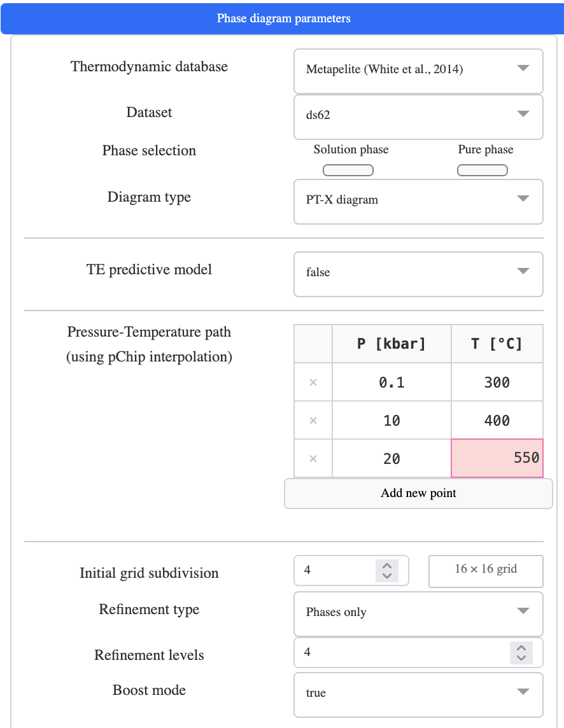Decrease the initial grid subdivision value
The image size is (564, 728).
click(x=387, y=576)
